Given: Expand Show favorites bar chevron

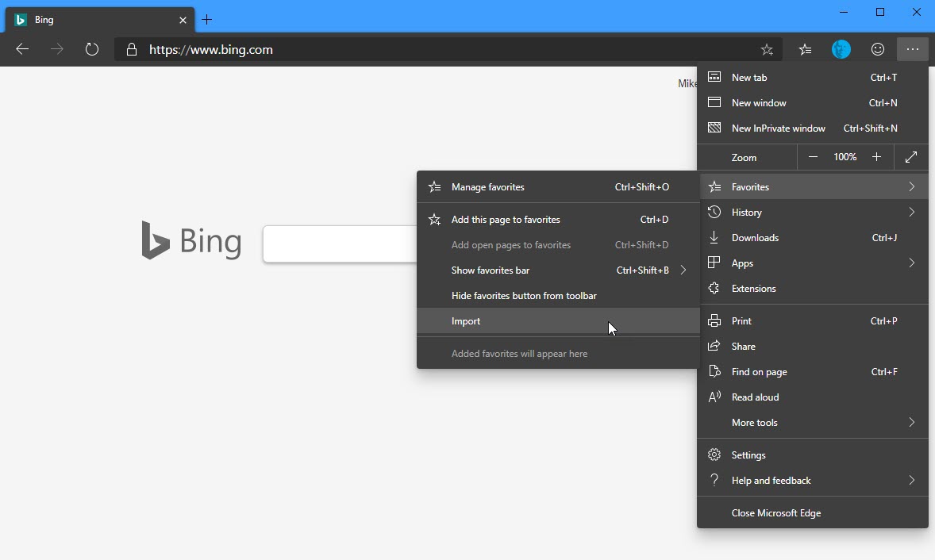Looking at the screenshot, I should [683, 270].
